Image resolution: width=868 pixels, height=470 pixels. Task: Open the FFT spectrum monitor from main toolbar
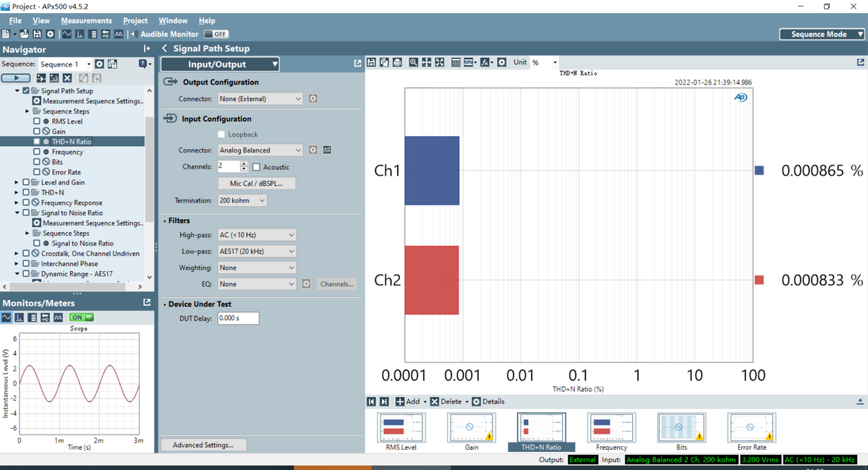pyautogui.click(x=80, y=34)
